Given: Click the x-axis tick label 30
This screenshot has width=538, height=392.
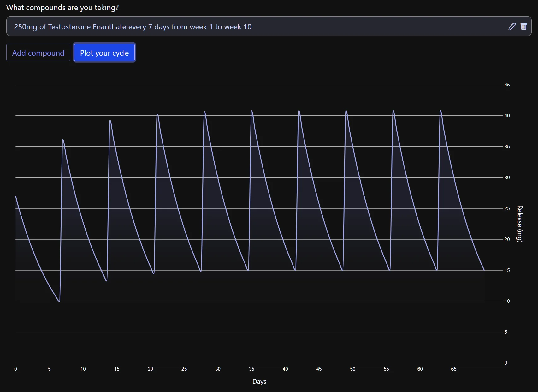Looking at the screenshot, I should point(218,369).
